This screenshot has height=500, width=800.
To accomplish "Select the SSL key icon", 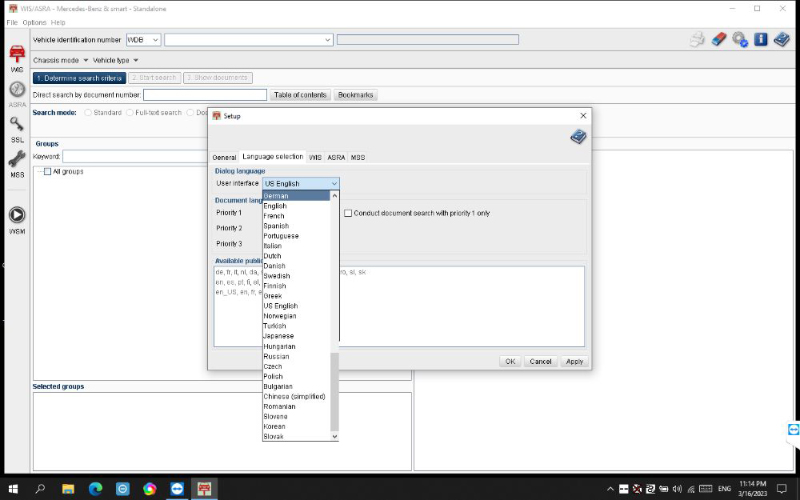I will [17, 126].
